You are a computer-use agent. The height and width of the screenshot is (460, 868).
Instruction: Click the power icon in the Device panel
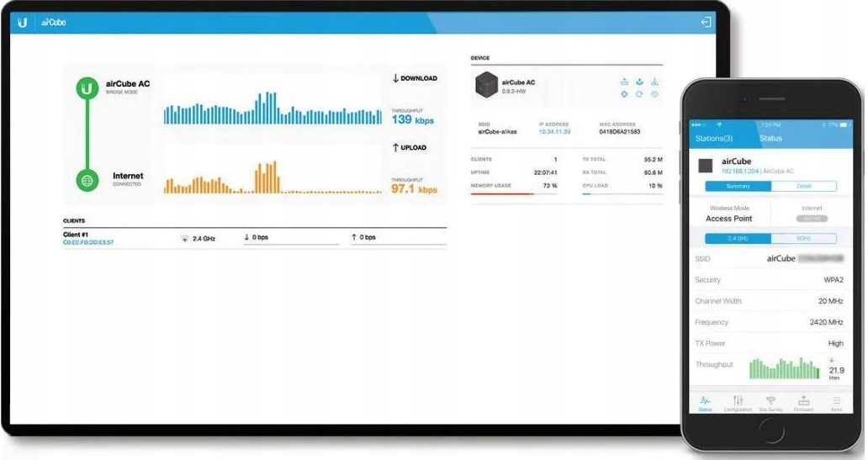pyautogui.click(x=654, y=94)
